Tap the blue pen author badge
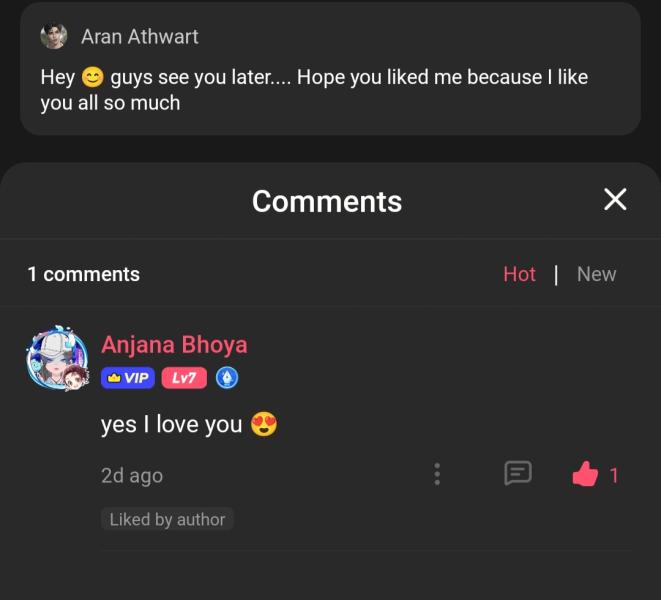 (x=227, y=378)
